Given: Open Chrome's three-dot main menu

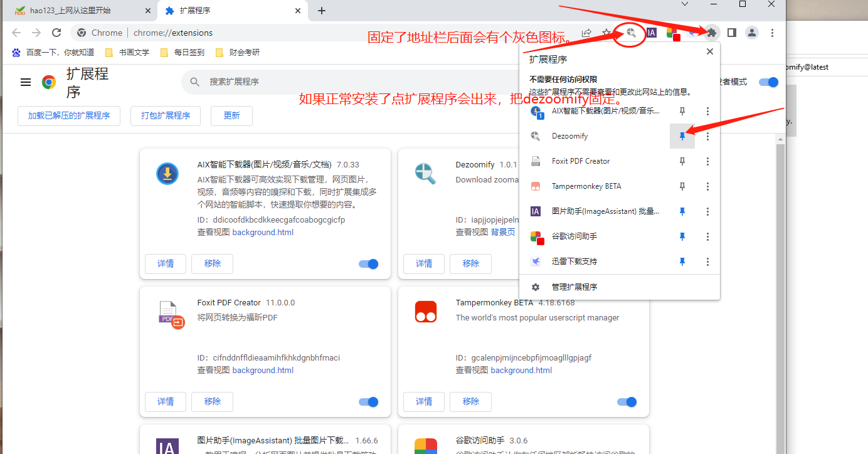Looking at the screenshot, I should click(x=773, y=33).
